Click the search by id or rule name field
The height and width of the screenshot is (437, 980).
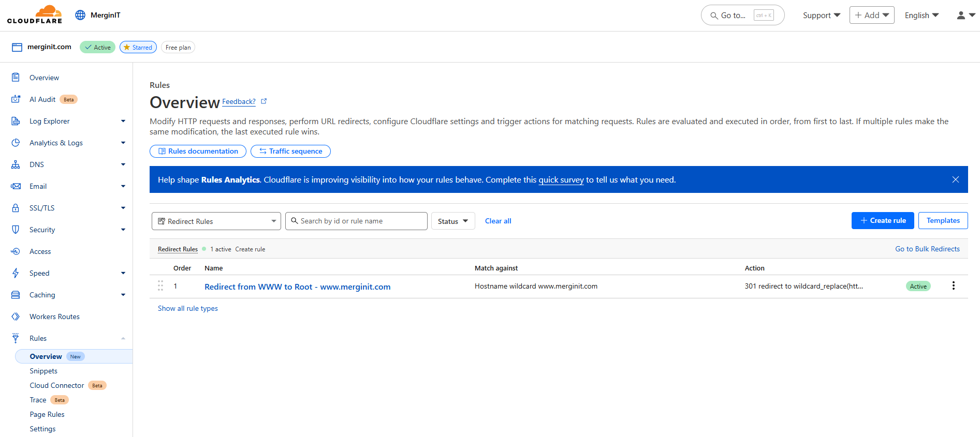click(x=356, y=221)
